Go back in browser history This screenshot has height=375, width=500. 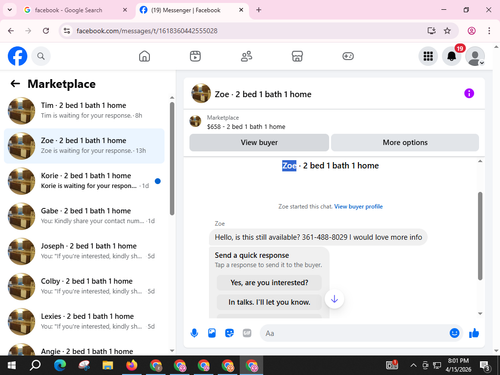11,31
